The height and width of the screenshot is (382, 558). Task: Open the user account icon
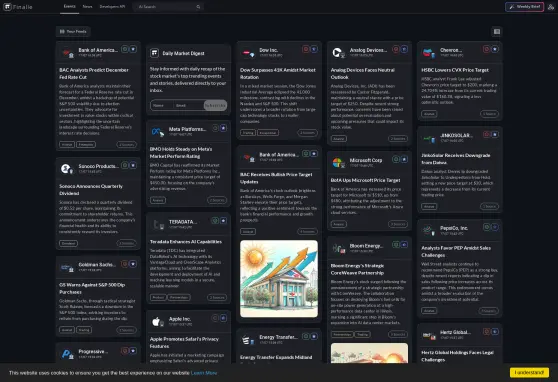tap(551, 7)
